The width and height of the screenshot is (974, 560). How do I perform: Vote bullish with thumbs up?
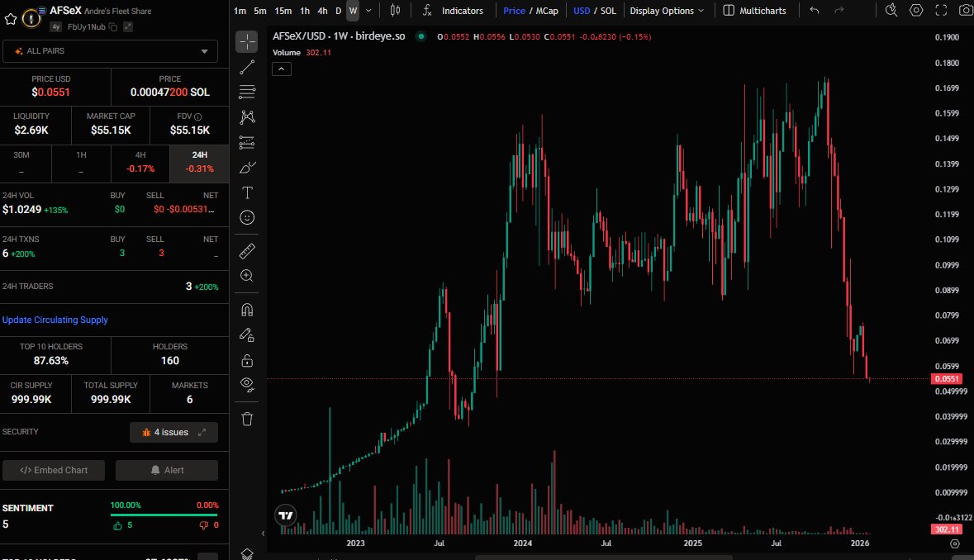tap(117, 525)
